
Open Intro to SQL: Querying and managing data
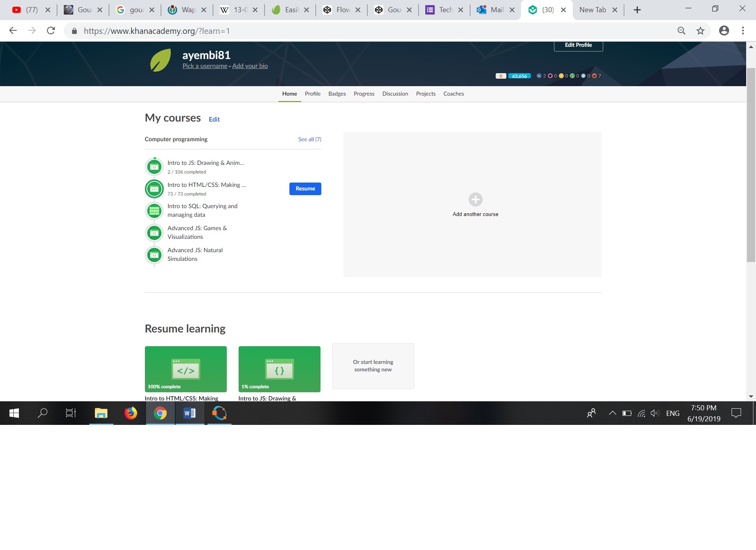202,210
